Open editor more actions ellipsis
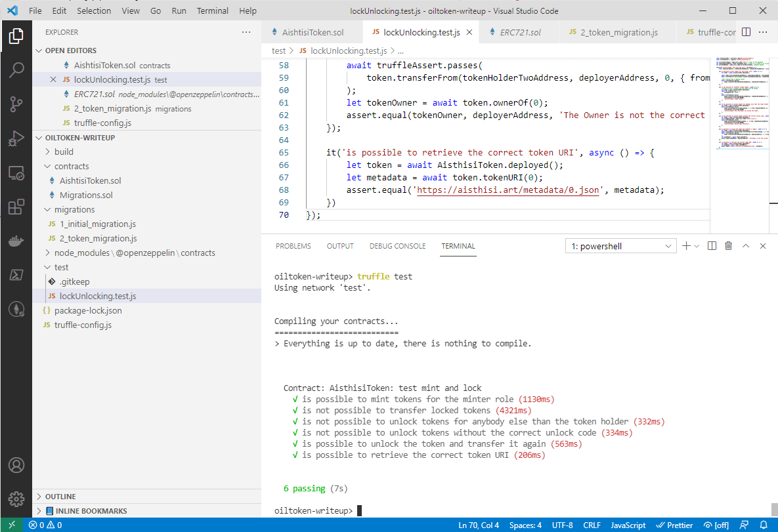 click(763, 32)
